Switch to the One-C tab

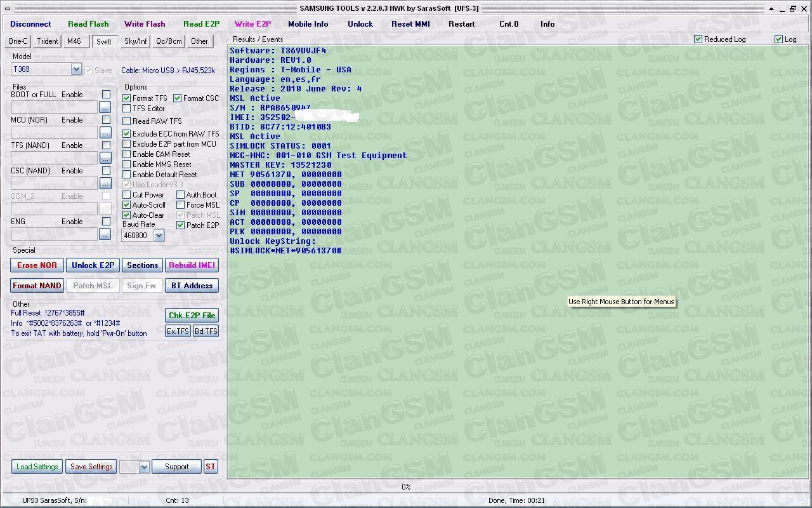click(18, 41)
